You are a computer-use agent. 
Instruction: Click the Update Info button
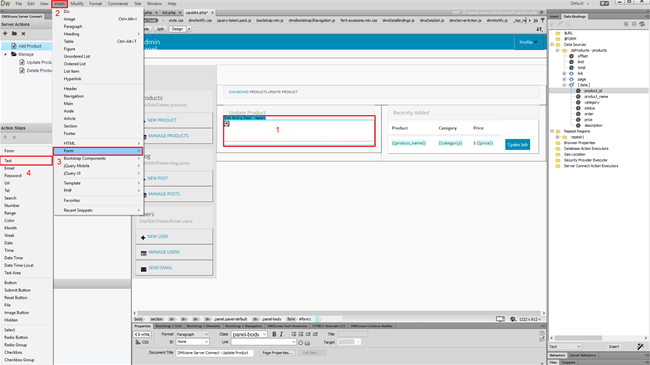(x=517, y=144)
